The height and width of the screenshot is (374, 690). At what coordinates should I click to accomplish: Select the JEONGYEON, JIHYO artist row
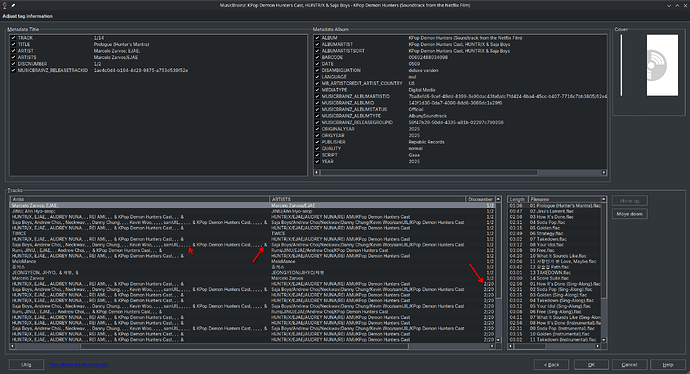pyautogui.click(x=45, y=273)
